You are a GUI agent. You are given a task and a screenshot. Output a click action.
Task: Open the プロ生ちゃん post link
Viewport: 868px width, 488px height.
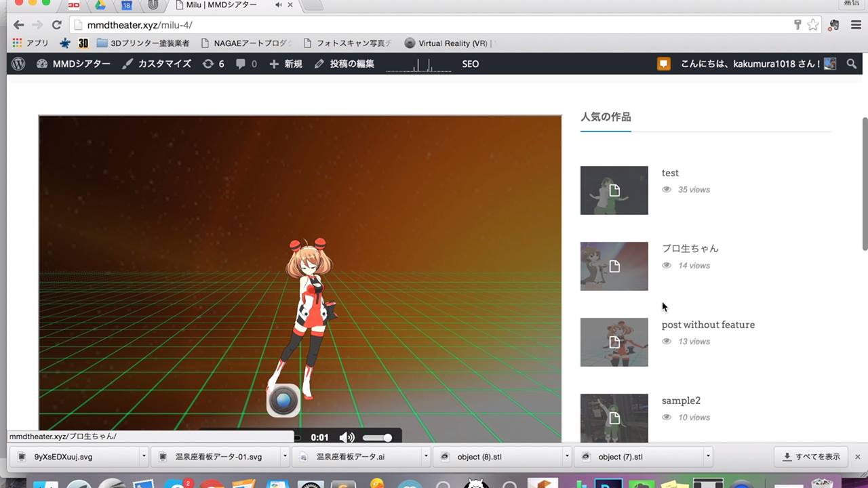(690, 249)
